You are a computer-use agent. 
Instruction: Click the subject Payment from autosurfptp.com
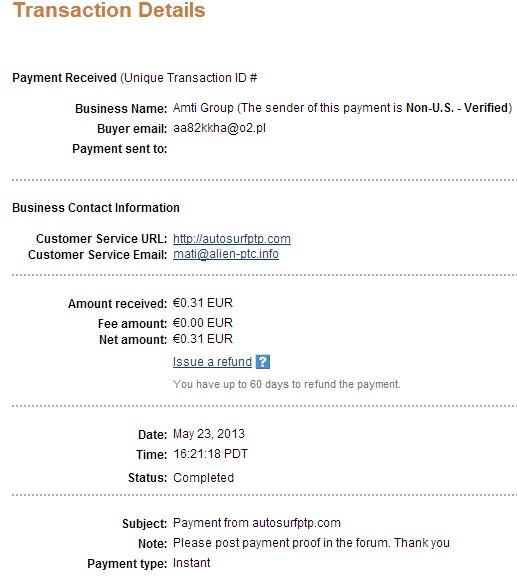point(257,523)
